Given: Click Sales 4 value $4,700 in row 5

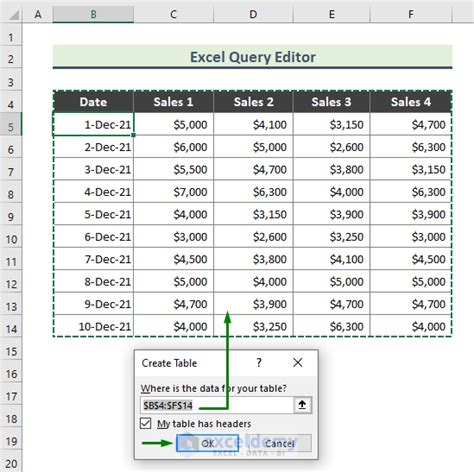Looking at the screenshot, I should pos(411,125).
